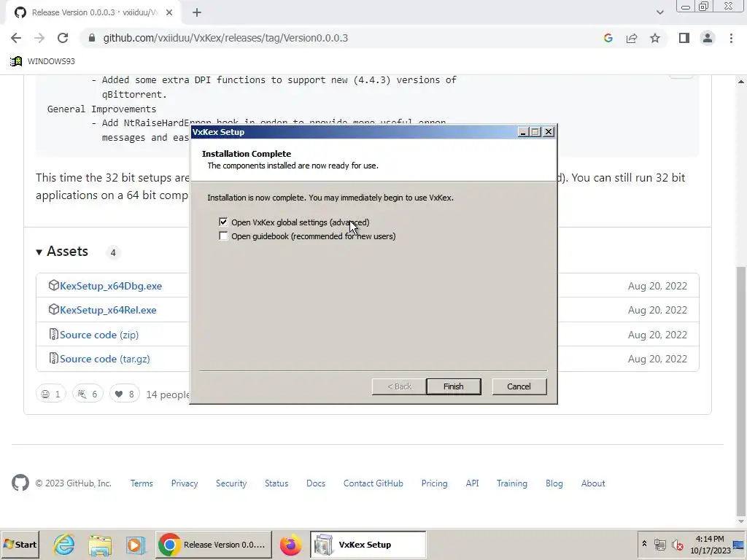Launch Firefox from taskbar
Image resolution: width=747 pixels, height=560 pixels.
point(290,545)
